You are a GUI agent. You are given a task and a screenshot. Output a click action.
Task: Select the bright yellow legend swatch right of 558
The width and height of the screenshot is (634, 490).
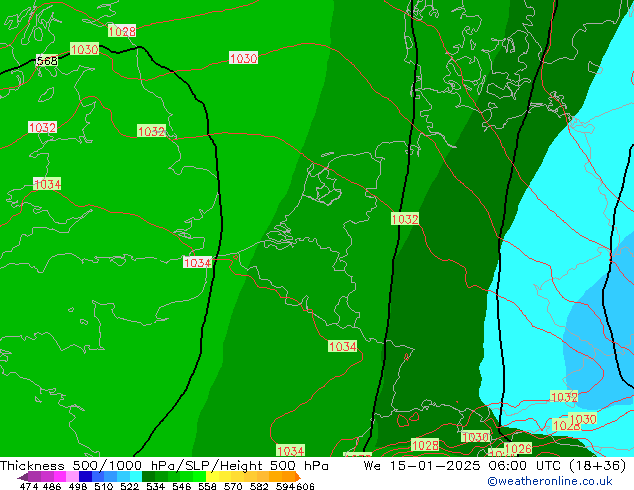pyautogui.click(x=212, y=477)
